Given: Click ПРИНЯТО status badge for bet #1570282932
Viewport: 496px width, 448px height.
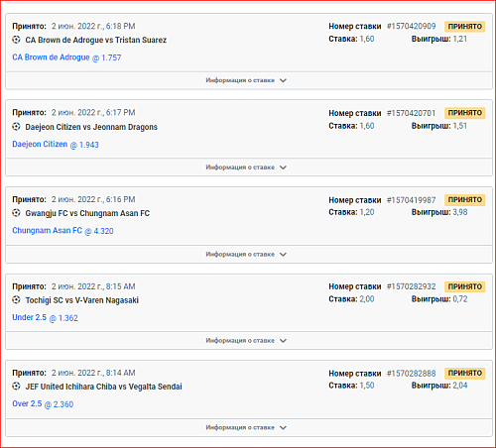Looking at the screenshot, I should tap(465, 286).
